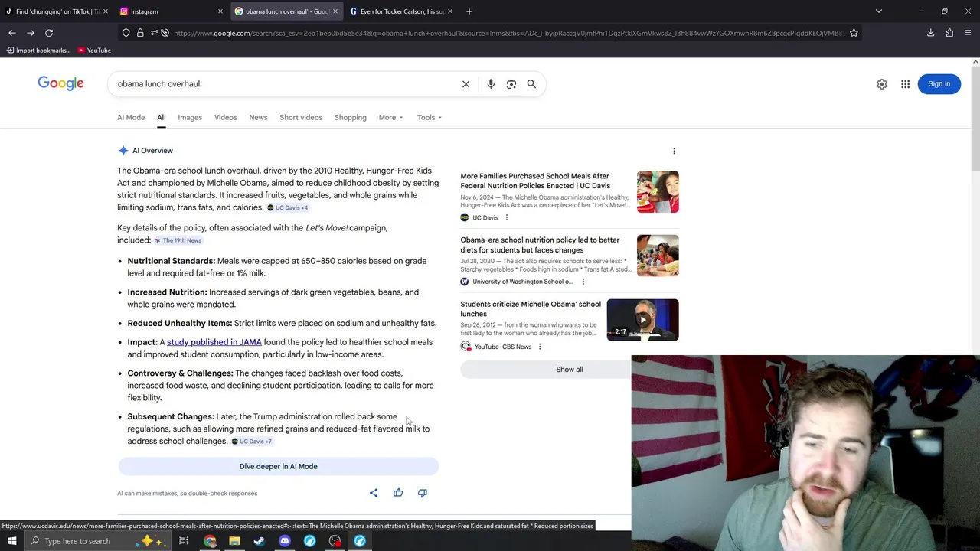
Task: Search by image with Google Lens
Action: (511, 84)
